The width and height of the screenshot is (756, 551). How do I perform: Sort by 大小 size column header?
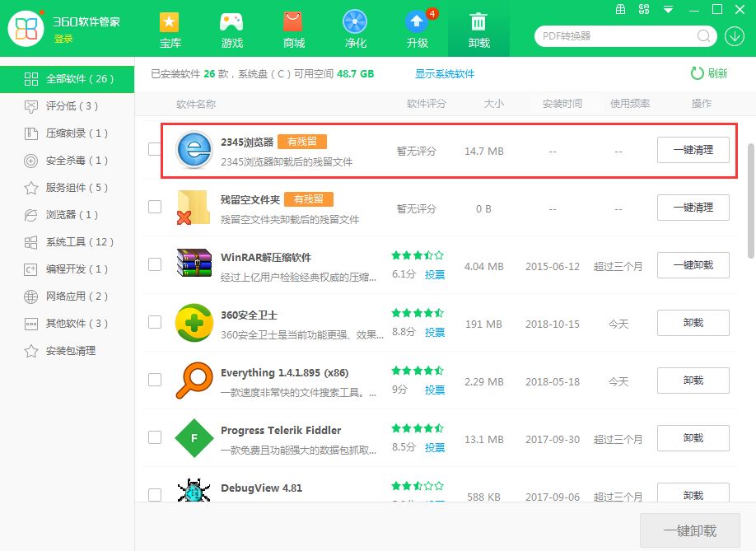(x=494, y=104)
